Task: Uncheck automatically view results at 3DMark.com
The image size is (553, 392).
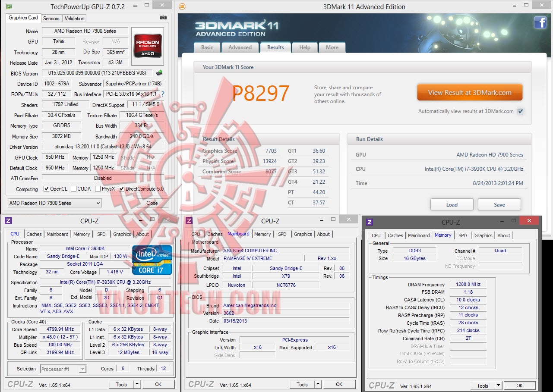Action: click(521, 111)
